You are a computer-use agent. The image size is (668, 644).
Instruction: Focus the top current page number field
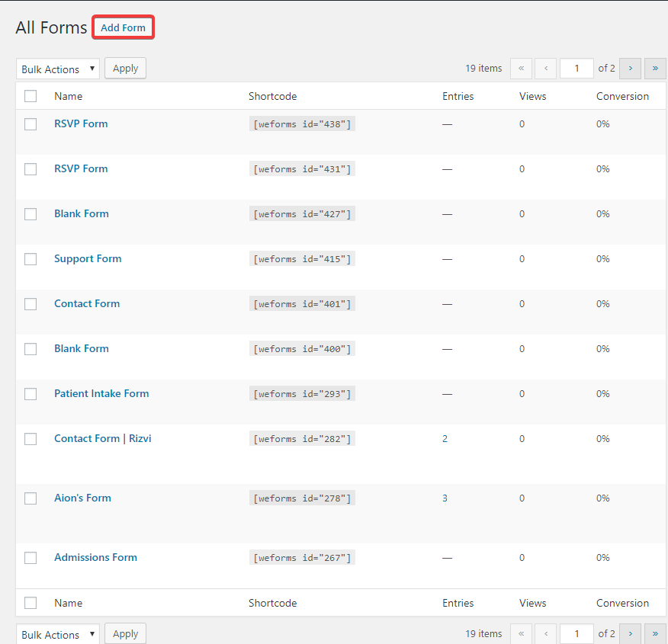(576, 69)
